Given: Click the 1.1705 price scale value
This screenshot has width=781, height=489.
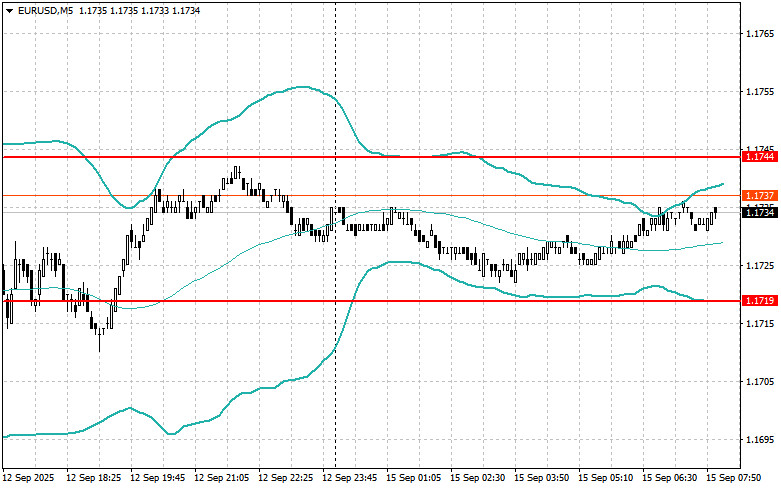Looking at the screenshot, I should click(x=760, y=382).
